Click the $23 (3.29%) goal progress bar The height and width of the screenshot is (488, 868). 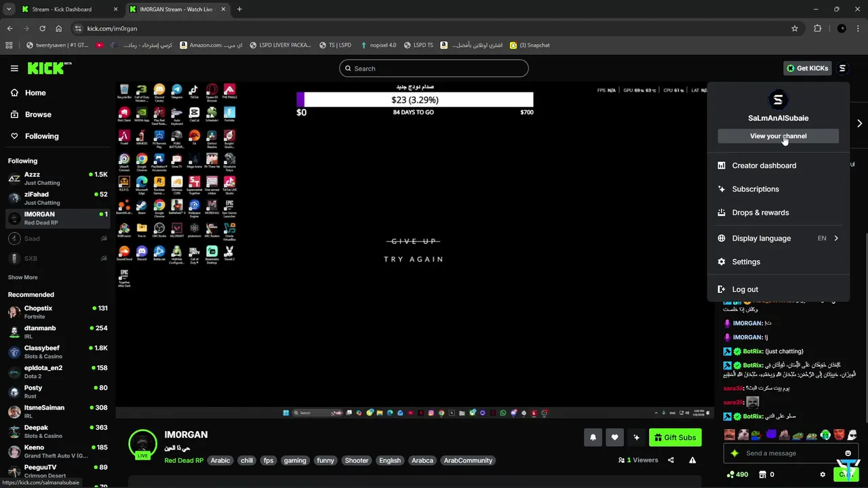[x=415, y=100]
